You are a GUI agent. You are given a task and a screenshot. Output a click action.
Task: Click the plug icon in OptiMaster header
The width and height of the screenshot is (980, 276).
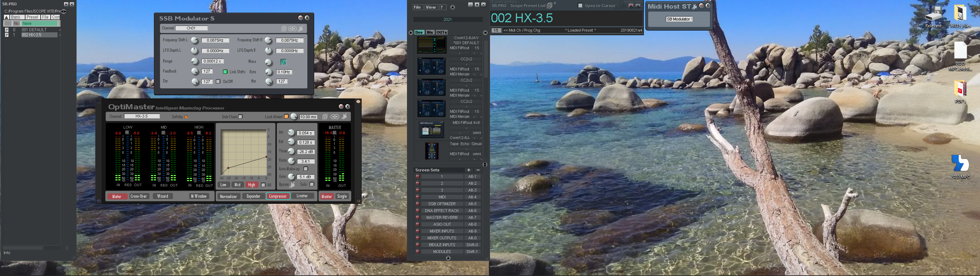click(344, 117)
